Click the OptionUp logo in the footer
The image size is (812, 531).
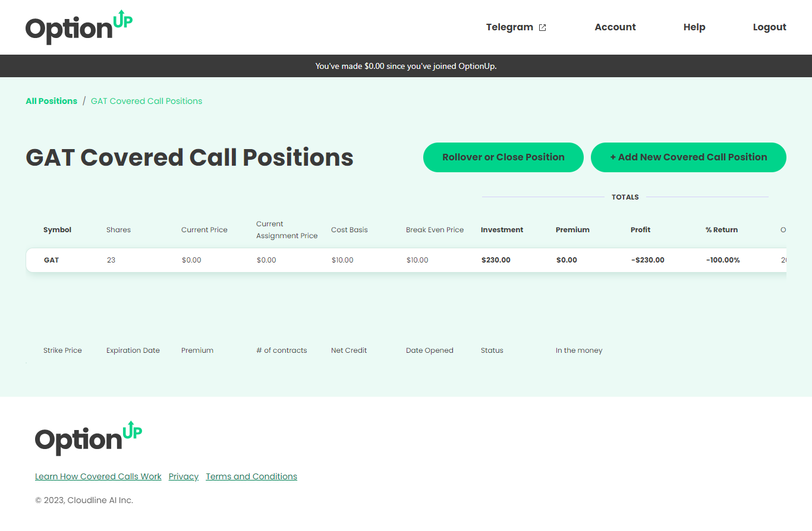(x=89, y=438)
